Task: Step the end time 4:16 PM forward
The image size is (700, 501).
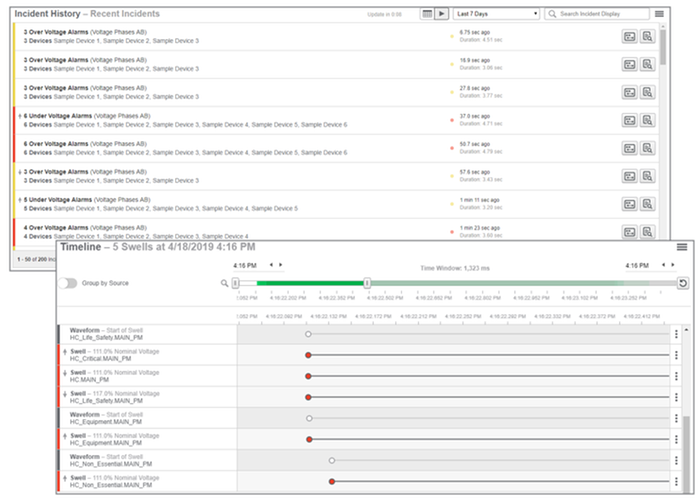Action: (x=673, y=265)
